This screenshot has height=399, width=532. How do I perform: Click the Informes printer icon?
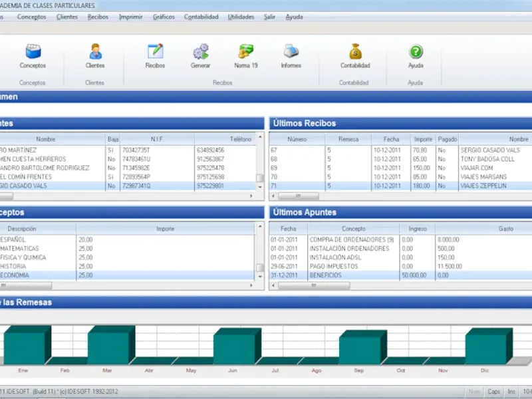point(291,52)
